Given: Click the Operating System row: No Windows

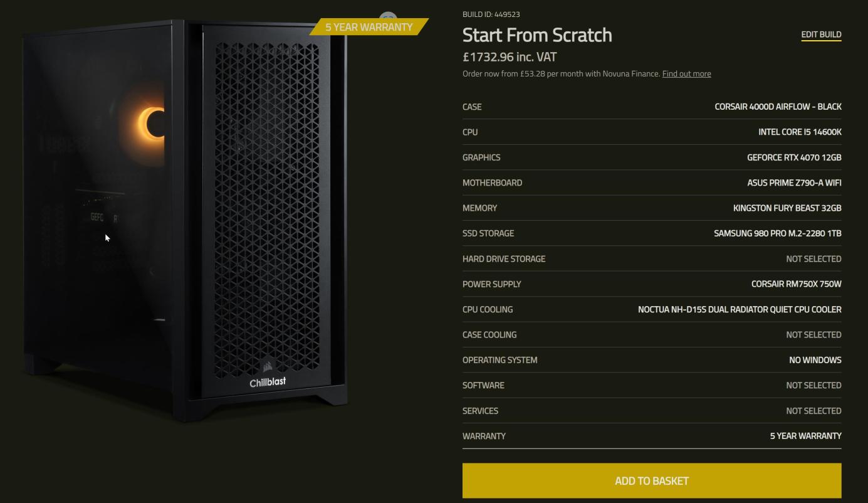Looking at the screenshot, I should (652, 360).
